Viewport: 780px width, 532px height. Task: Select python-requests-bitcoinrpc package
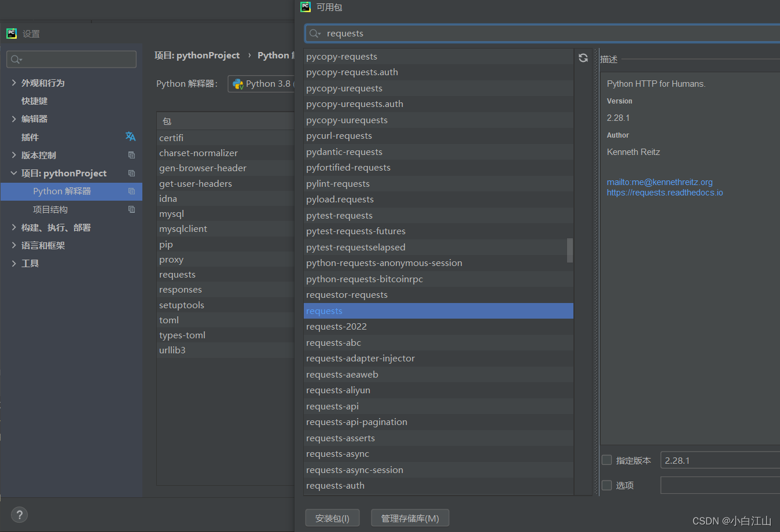pyautogui.click(x=439, y=279)
